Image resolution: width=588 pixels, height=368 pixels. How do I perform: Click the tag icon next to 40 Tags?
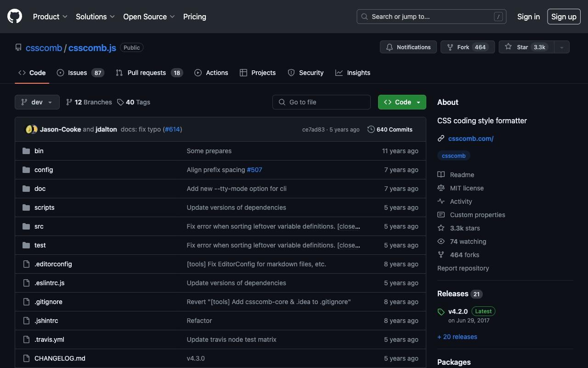(120, 102)
